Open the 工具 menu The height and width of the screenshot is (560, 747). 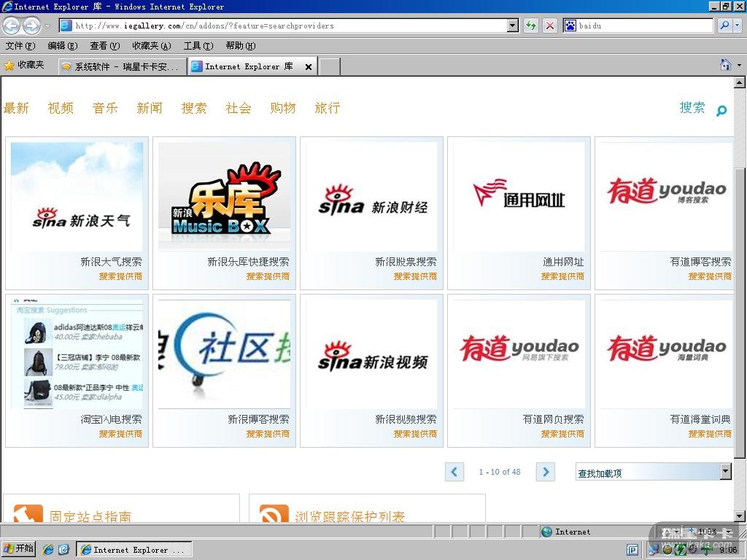click(198, 46)
